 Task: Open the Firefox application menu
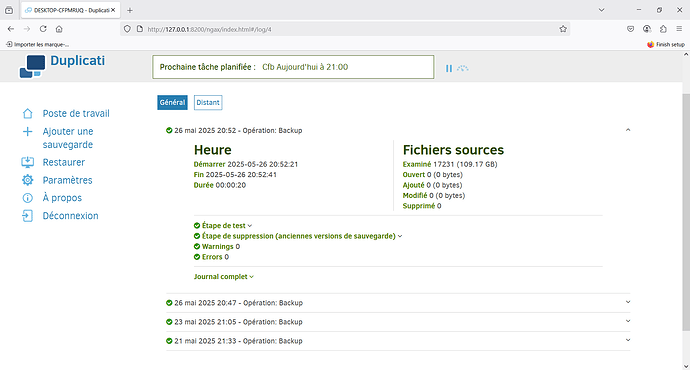(679, 29)
